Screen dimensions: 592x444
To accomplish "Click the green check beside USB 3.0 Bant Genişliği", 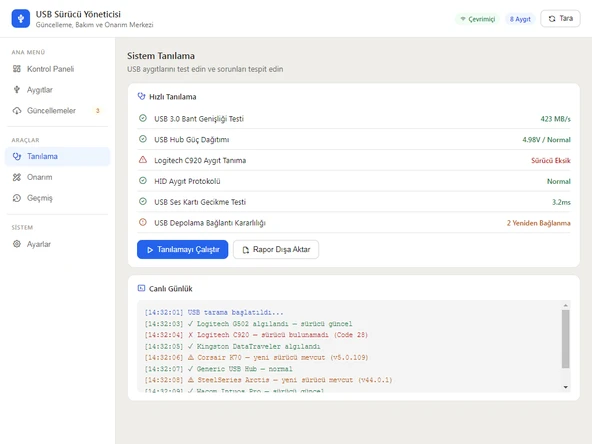I will click(143, 118).
